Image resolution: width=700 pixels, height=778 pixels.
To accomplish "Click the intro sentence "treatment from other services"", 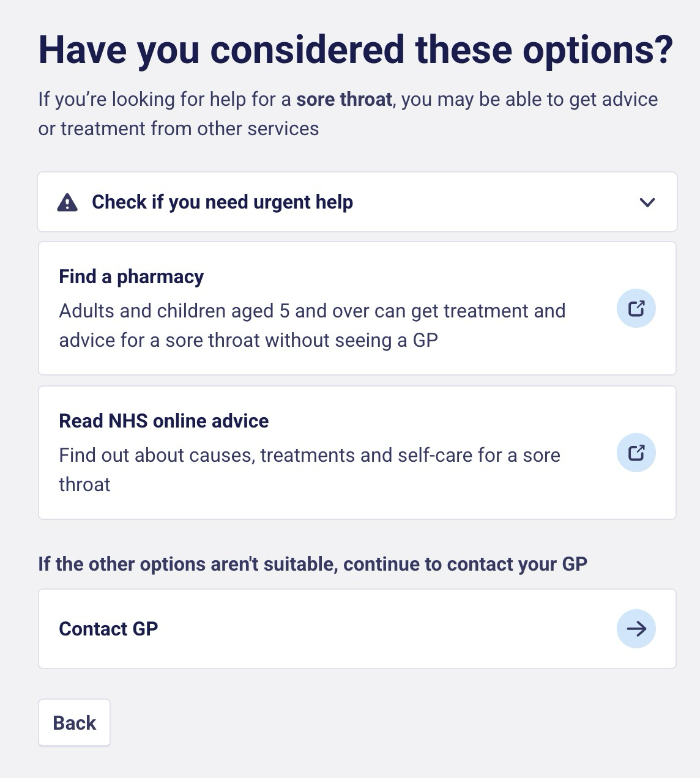I will (x=190, y=128).
